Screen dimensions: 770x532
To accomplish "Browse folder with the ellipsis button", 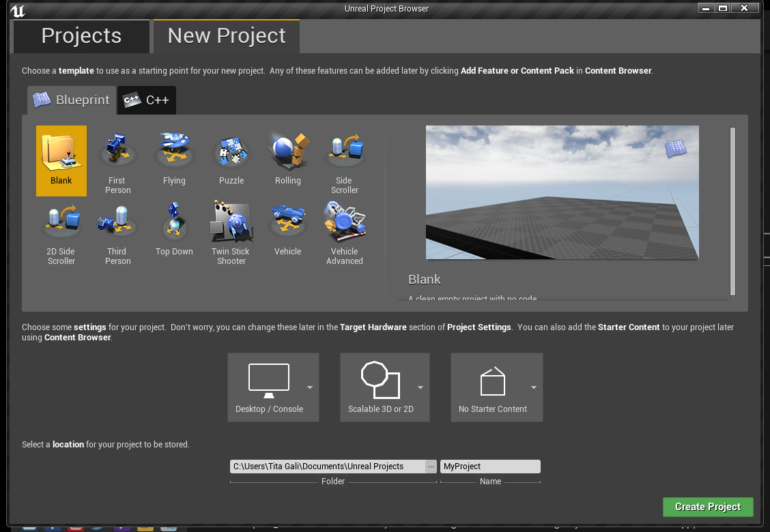I will click(431, 467).
